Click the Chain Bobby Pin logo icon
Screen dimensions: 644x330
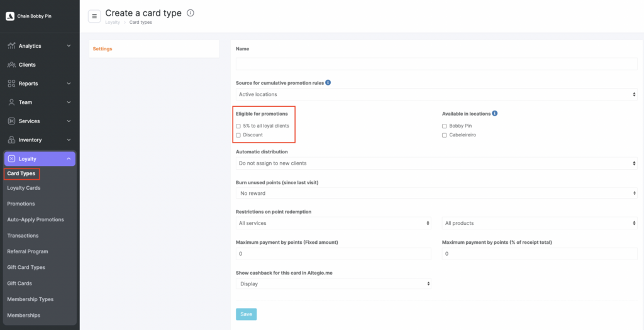tap(10, 16)
